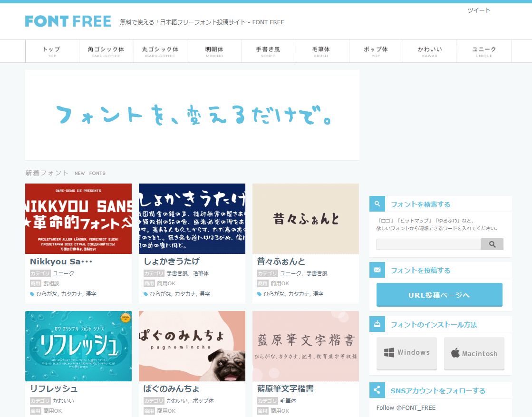
Task: Click the リフレッシュ font title
Action: click(54, 388)
